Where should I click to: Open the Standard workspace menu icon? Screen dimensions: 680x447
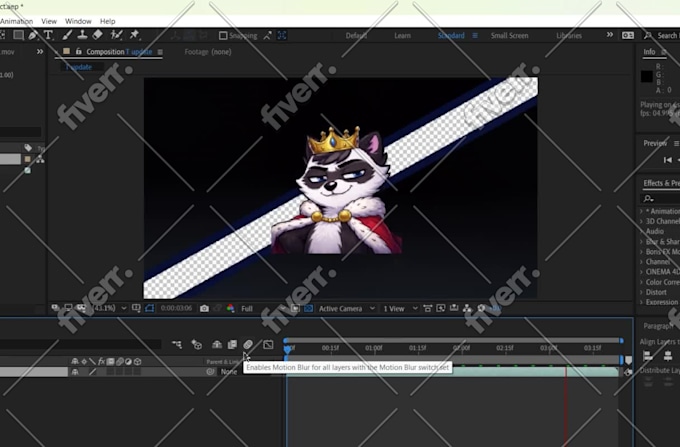475,36
